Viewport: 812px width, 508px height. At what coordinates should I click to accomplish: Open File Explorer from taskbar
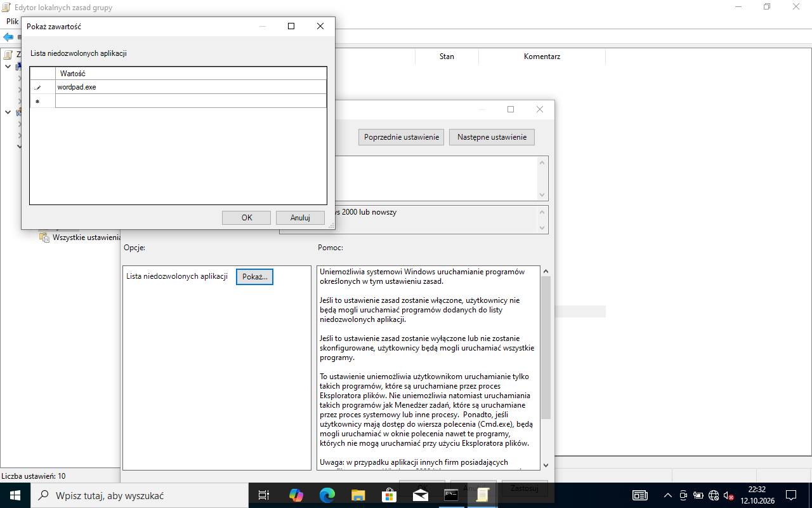(358, 495)
